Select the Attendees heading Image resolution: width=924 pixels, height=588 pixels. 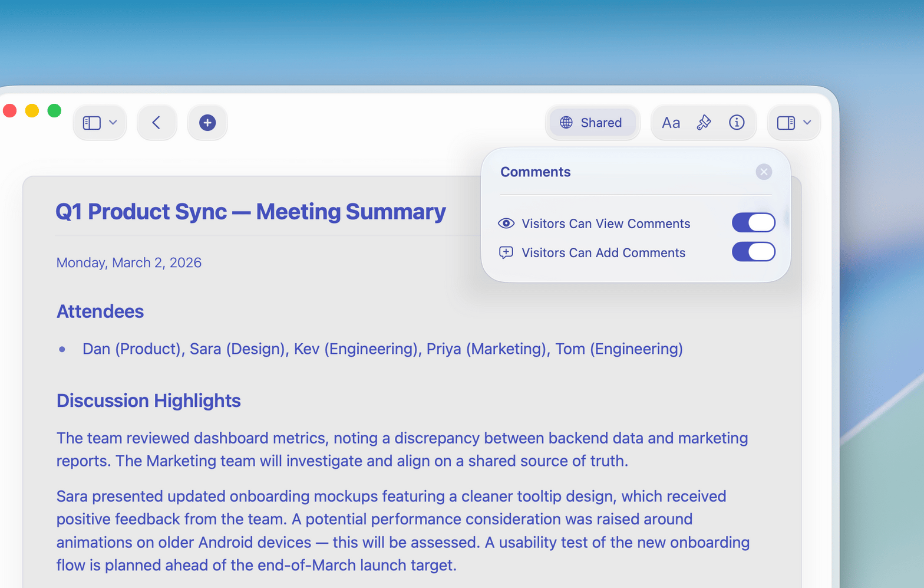[x=100, y=311]
